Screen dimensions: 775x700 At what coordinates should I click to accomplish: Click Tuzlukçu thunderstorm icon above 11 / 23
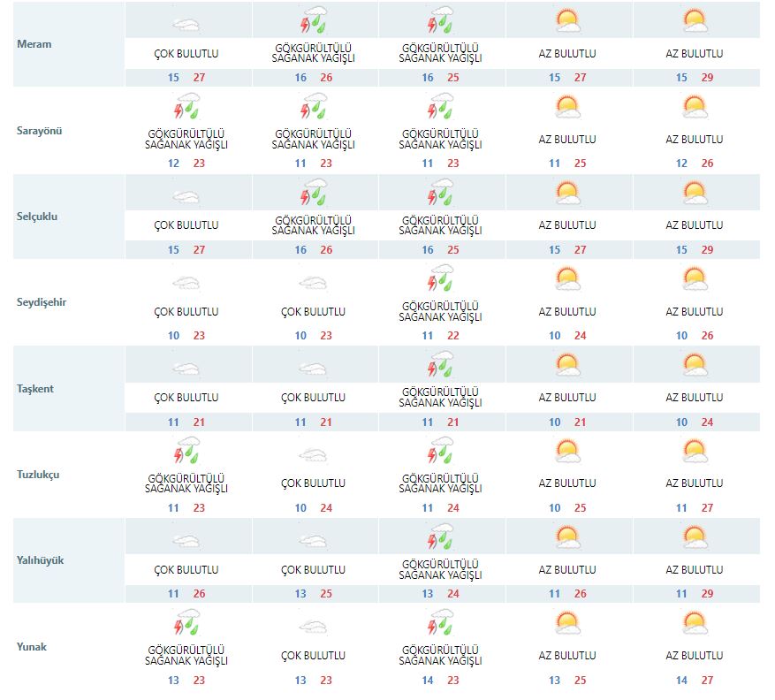[x=186, y=453]
